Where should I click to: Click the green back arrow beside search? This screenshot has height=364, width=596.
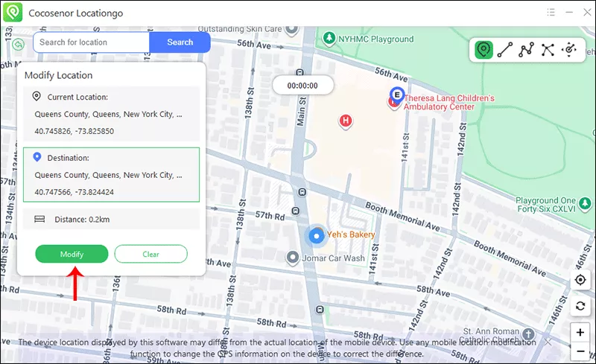point(19,43)
